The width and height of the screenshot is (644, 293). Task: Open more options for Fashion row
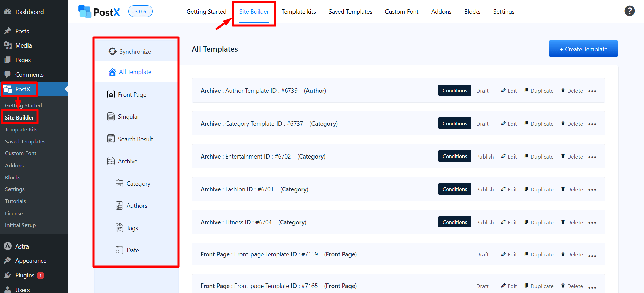tap(592, 190)
